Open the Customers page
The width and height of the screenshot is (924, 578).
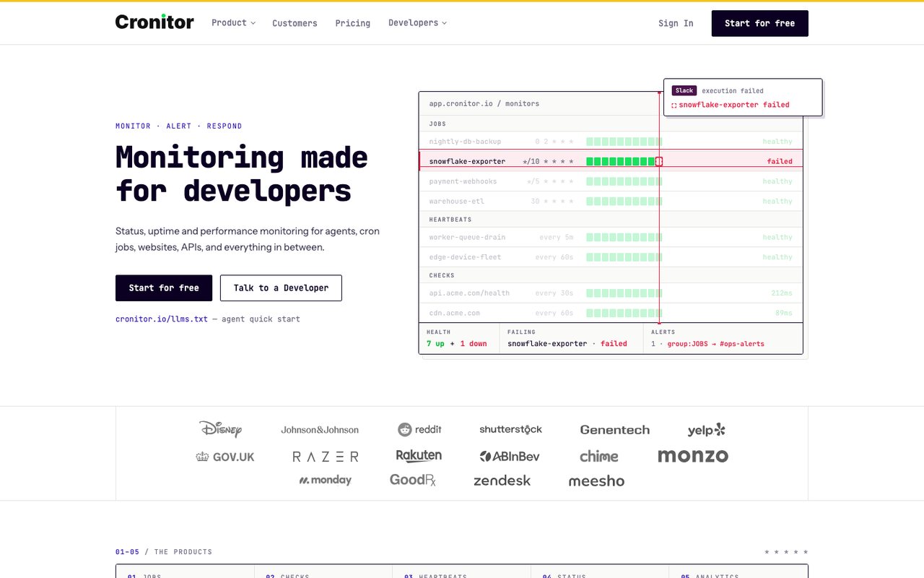295,23
